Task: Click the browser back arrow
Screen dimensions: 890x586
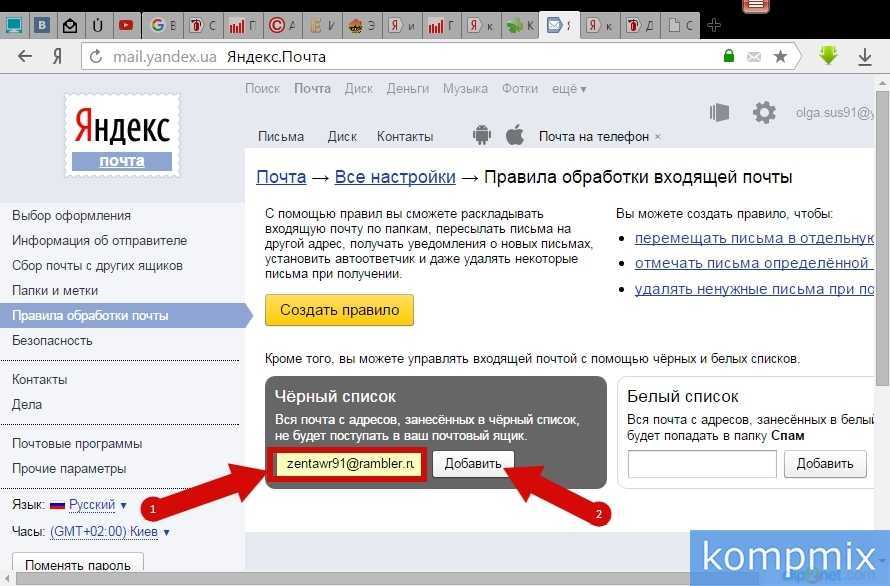Action: [25, 57]
